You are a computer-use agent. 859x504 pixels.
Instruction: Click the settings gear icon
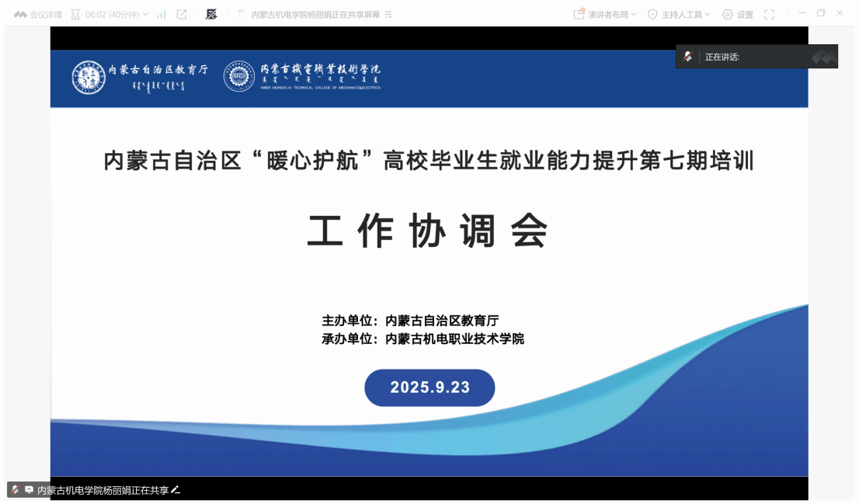point(728,14)
